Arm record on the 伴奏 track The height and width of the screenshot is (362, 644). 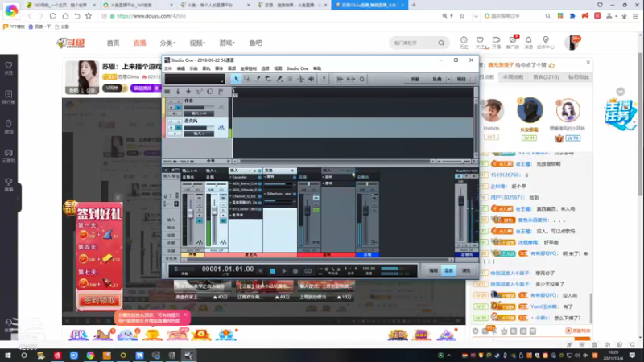tap(171, 108)
